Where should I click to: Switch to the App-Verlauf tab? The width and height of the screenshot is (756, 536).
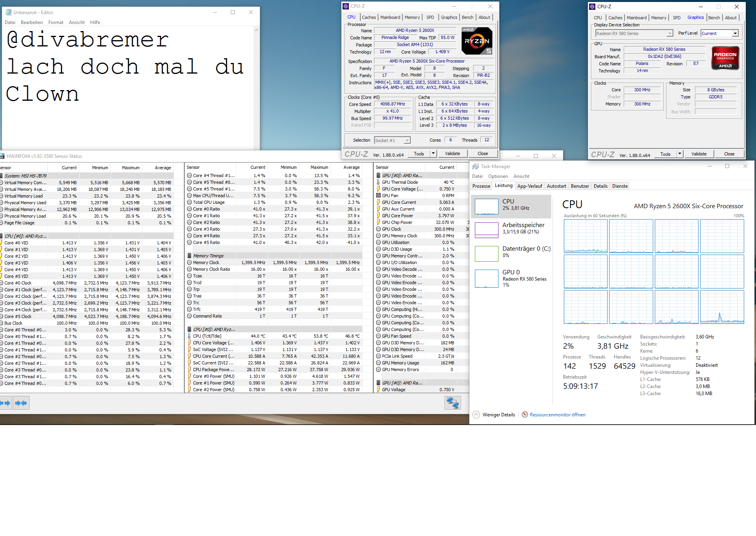(x=530, y=186)
